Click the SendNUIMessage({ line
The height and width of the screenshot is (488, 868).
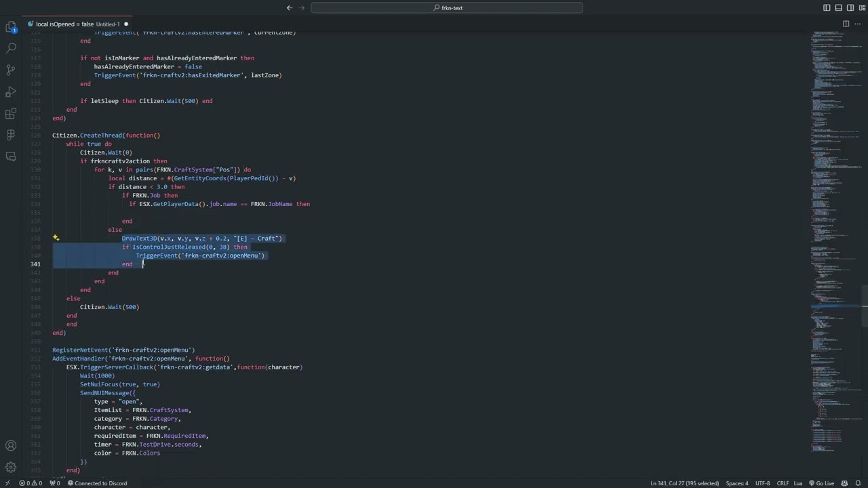[108, 393]
